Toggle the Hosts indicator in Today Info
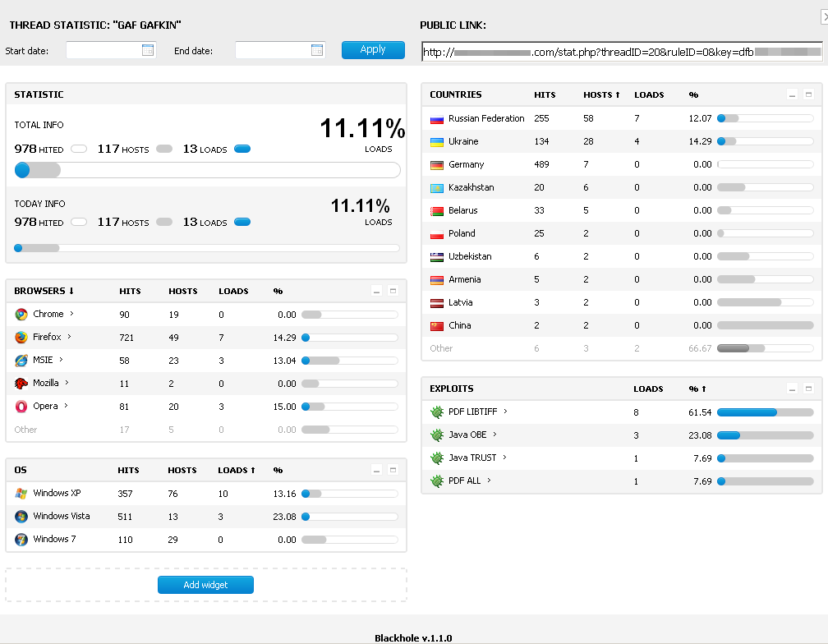Image resolution: width=828 pixels, height=644 pixels. tap(164, 222)
